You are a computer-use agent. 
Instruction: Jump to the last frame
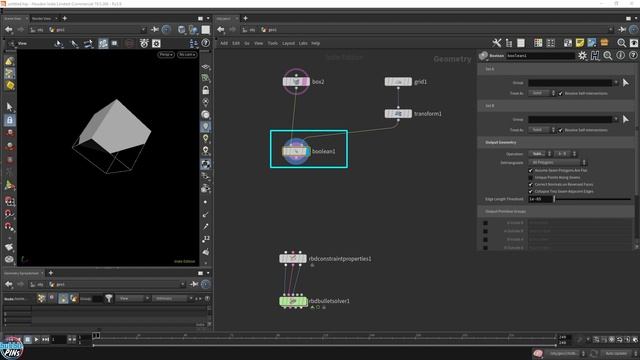coord(45,339)
